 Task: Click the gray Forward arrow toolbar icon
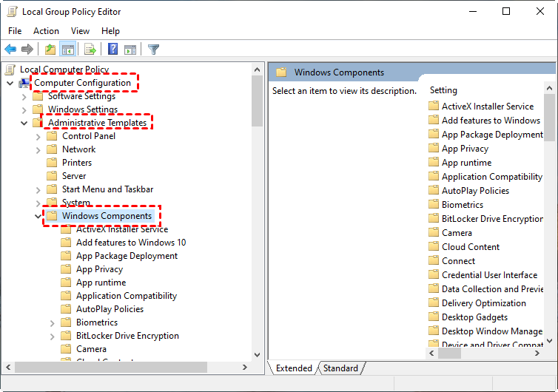tap(27, 49)
